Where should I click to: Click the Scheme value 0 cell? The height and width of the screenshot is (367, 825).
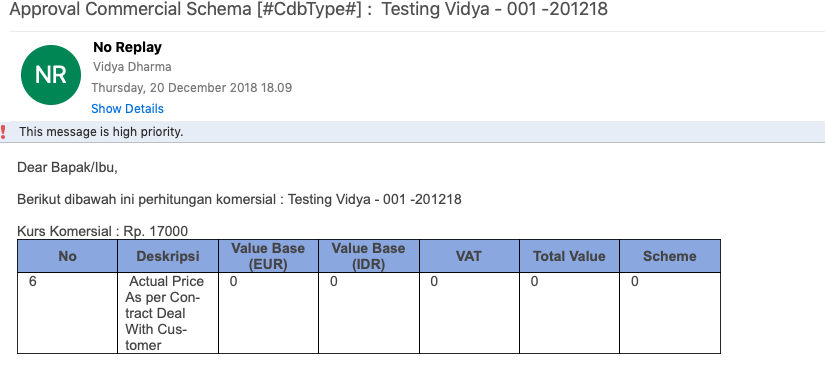[670, 313]
